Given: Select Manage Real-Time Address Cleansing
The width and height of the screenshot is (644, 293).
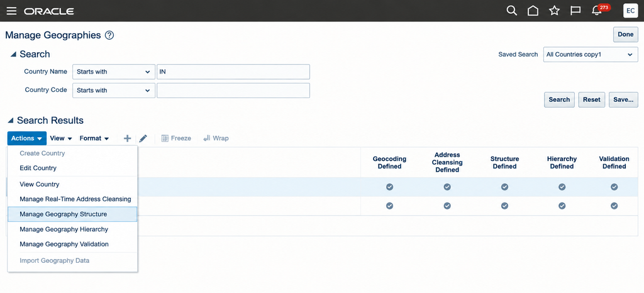Looking at the screenshot, I should pos(72,199).
